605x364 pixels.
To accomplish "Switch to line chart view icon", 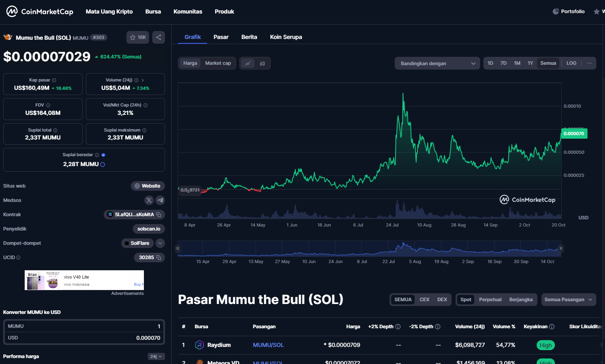I will [x=248, y=63].
